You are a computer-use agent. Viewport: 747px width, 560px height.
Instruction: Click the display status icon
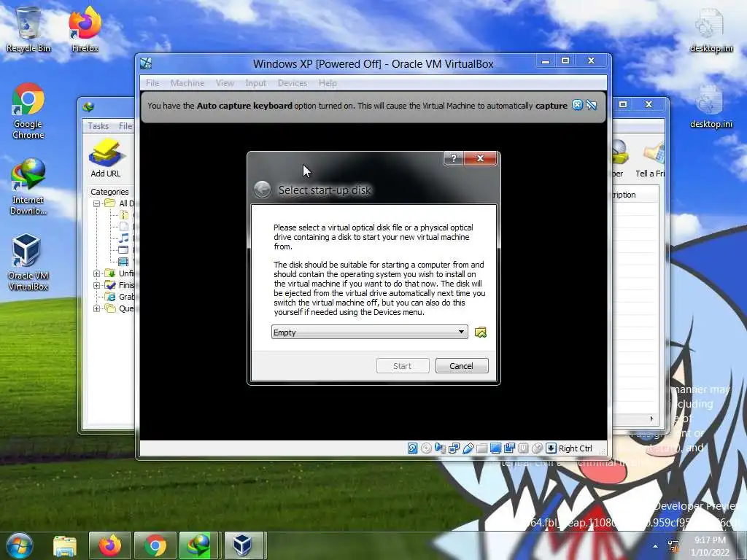point(495,448)
